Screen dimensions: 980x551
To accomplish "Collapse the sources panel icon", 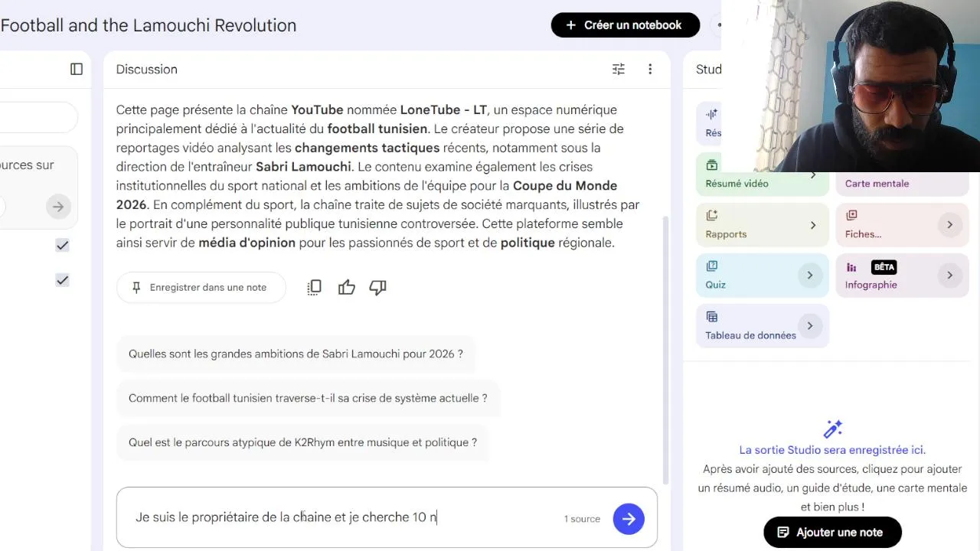I will point(77,69).
